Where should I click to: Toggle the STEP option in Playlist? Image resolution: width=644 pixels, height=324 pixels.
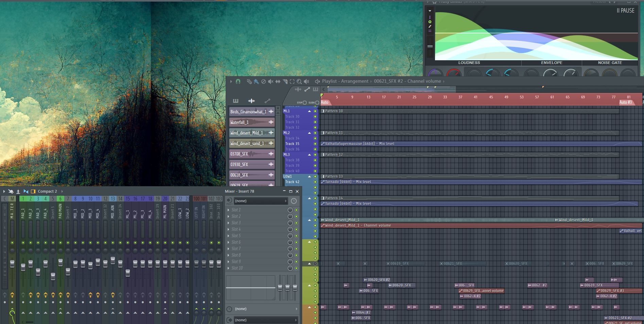(304, 102)
